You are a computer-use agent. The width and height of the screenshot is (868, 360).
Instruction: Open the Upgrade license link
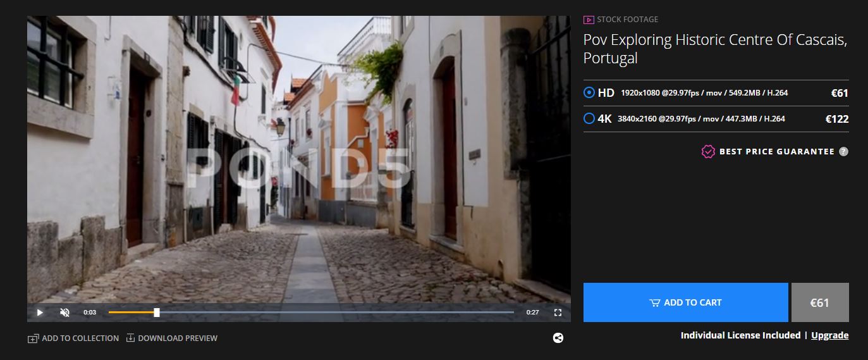(x=829, y=335)
